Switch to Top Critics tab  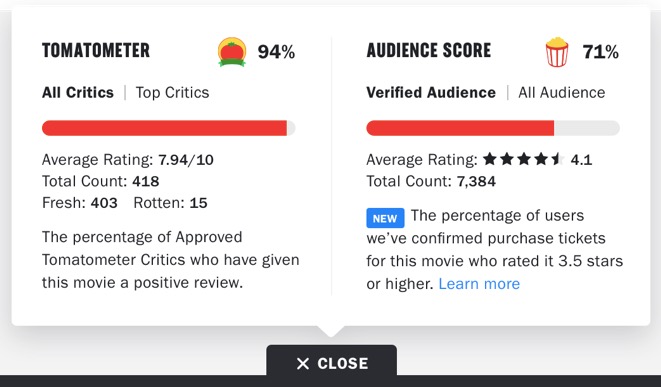point(172,92)
